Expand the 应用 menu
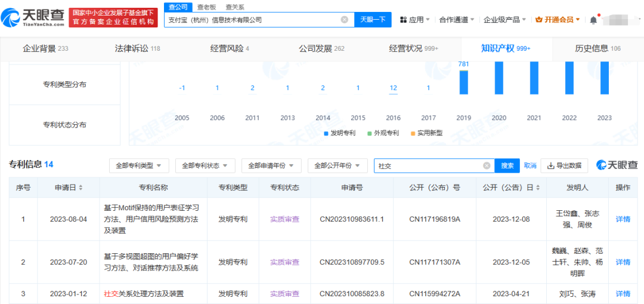This screenshot has height=304, width=644. click(x=415, y=19)
